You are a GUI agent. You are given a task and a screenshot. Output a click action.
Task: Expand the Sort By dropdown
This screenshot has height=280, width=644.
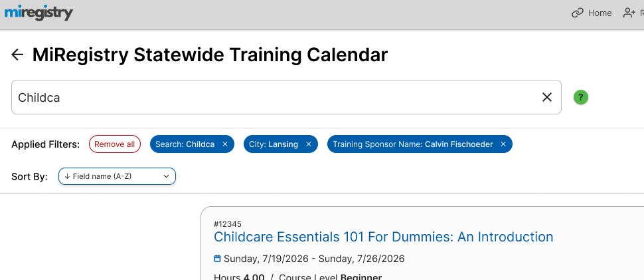tap(117, 176)
